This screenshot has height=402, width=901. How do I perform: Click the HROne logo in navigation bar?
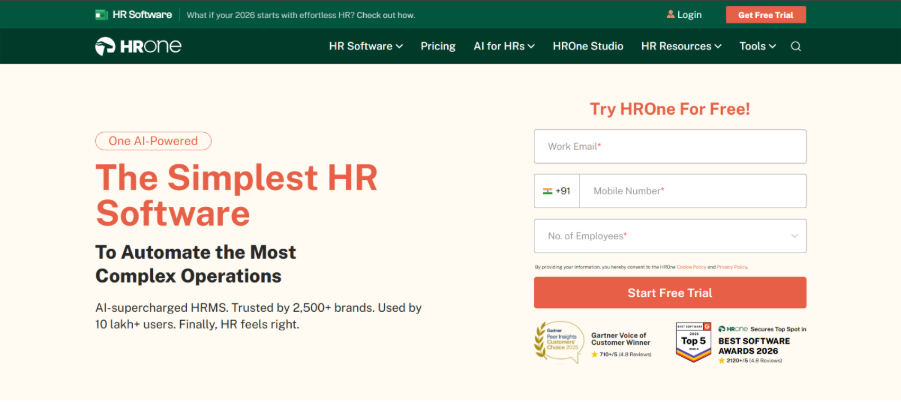(138, 47)
